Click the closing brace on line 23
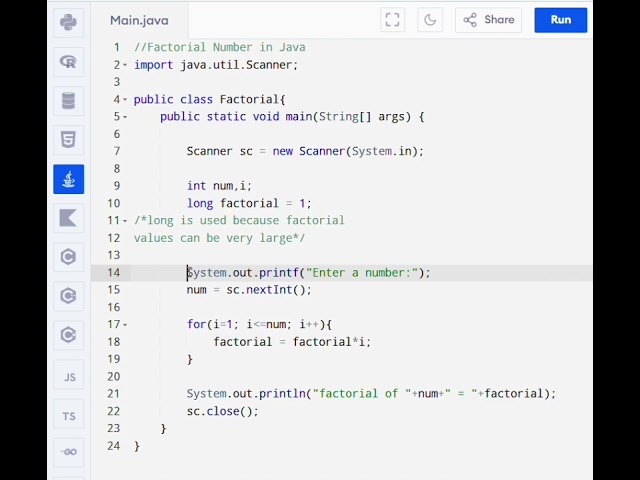The height and width of the screenshot is (480, 640). click(x=163, y=429)
